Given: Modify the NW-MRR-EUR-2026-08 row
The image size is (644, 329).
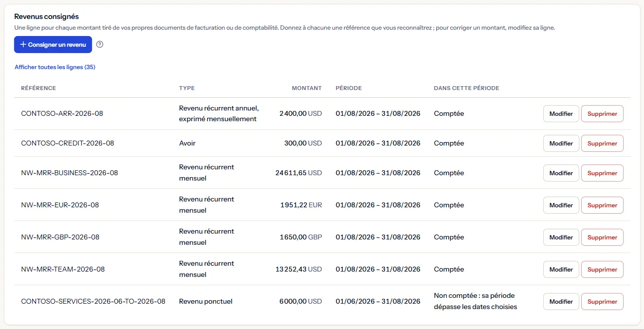Looking at the screenshot, I should click(561, 205).
